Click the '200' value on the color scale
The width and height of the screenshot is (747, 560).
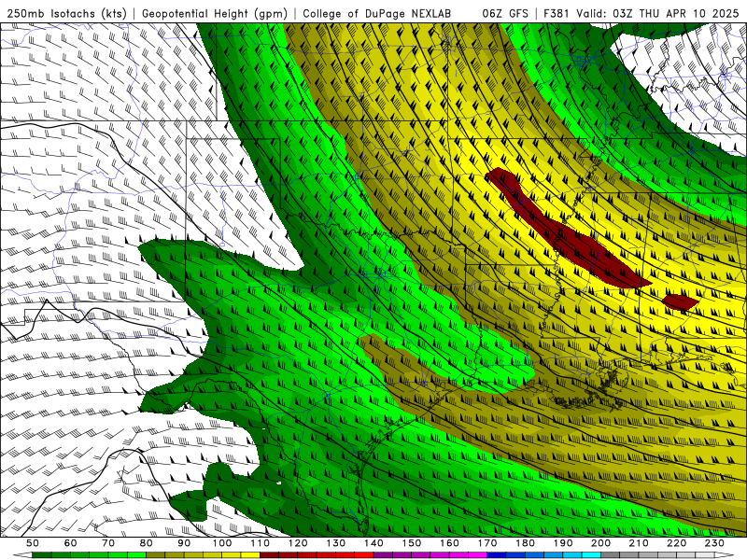click(600, 543)
